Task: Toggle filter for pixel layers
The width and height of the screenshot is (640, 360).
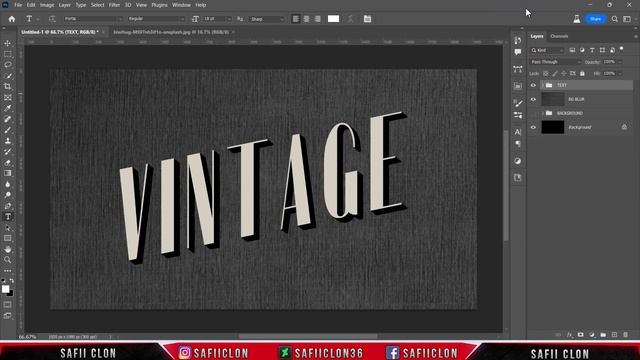Action: [x=572, y=50]
